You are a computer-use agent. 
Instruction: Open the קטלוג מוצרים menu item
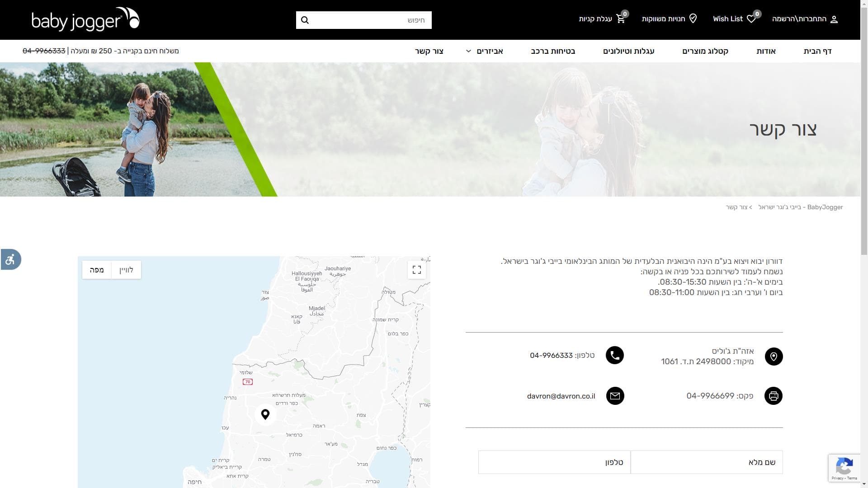[705, 51]
